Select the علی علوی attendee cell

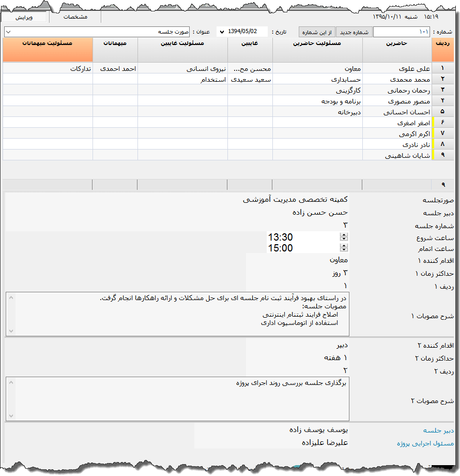(x=397, y=68)
